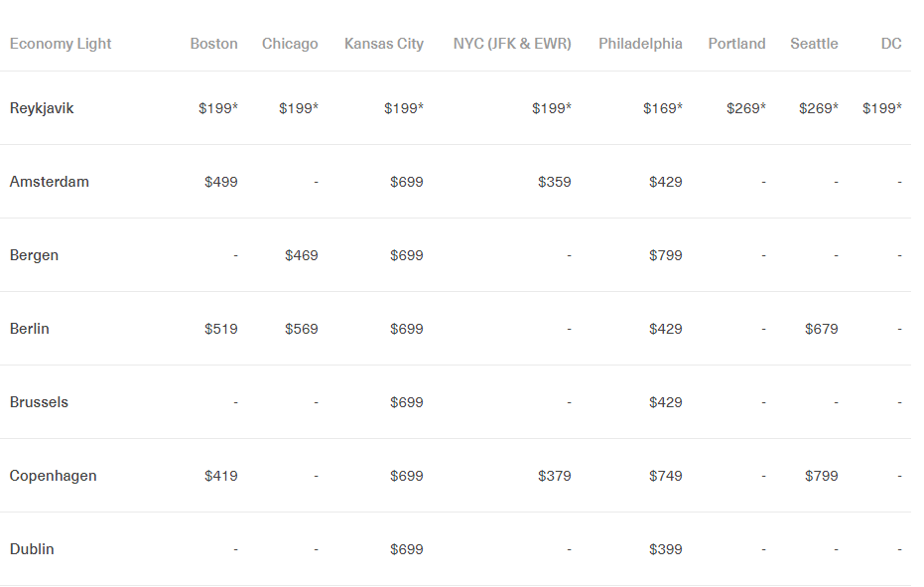Image resolution: width=924 pixels, height=587 pixels.
Task: Choose the $399 Philadelphia to Dublin fare
Action: click(666, 549)
